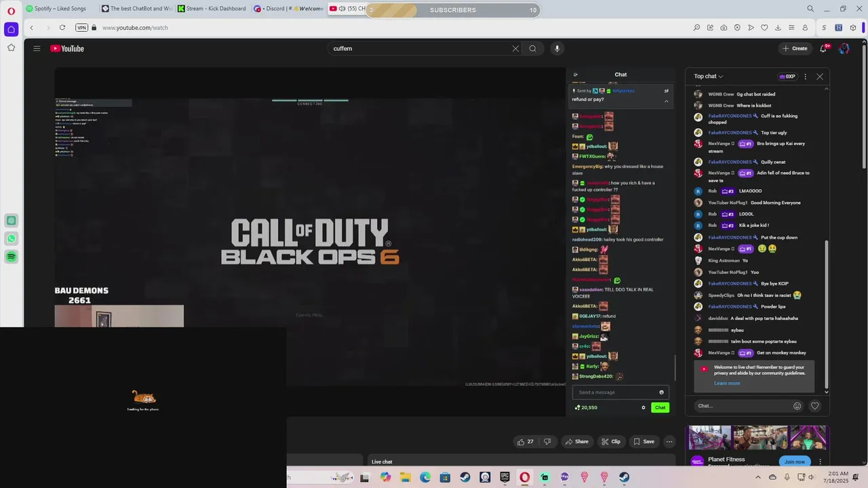Open the YouTube account avatar menu
Screen dimensions: 868x488
click(844, 49)
